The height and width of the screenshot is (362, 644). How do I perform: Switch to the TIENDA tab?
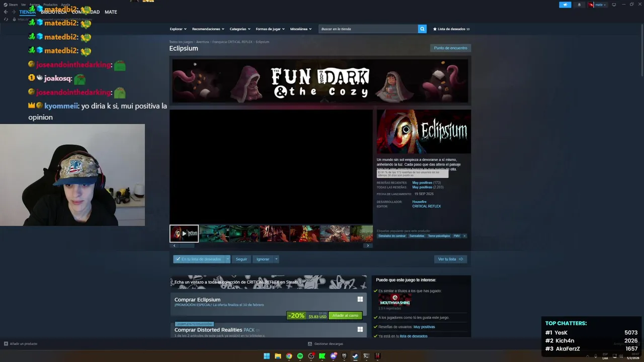(x=27, y=12)
